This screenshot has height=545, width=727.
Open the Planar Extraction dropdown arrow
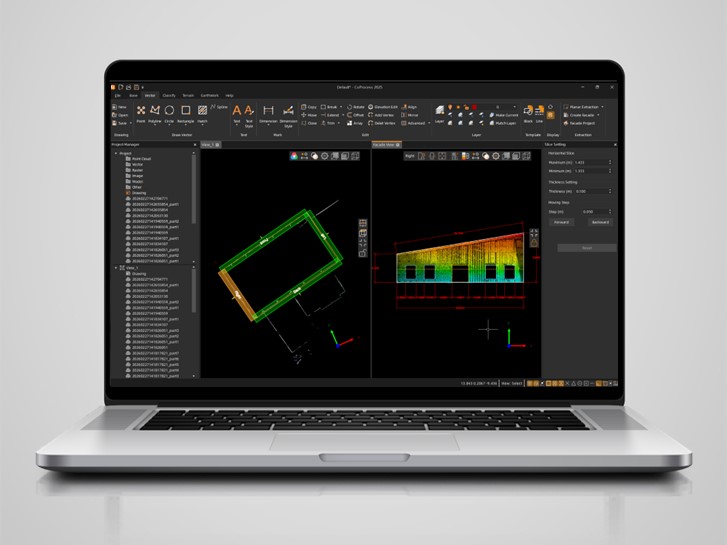click(602, 107)
